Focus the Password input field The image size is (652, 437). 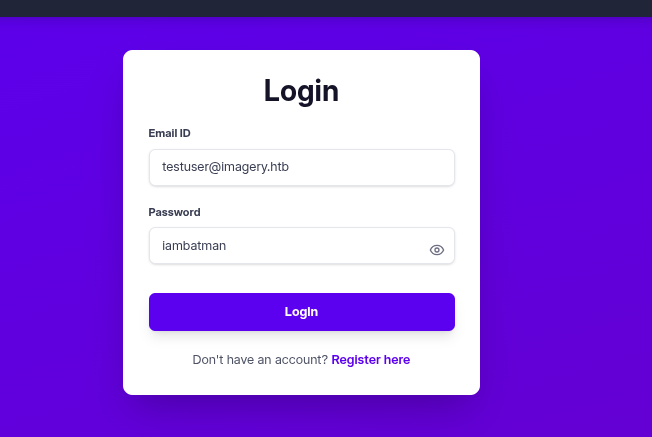pyautogui.click(x=302, y=246)
